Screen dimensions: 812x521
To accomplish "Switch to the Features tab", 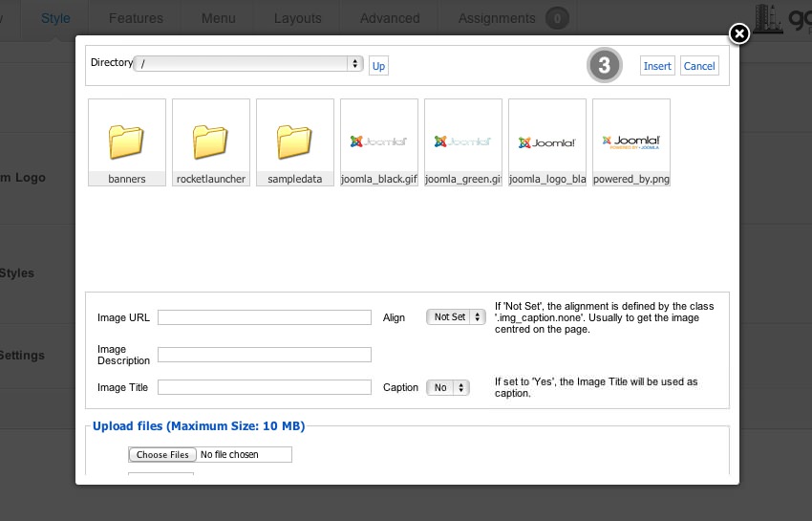I will pos(136,18).
